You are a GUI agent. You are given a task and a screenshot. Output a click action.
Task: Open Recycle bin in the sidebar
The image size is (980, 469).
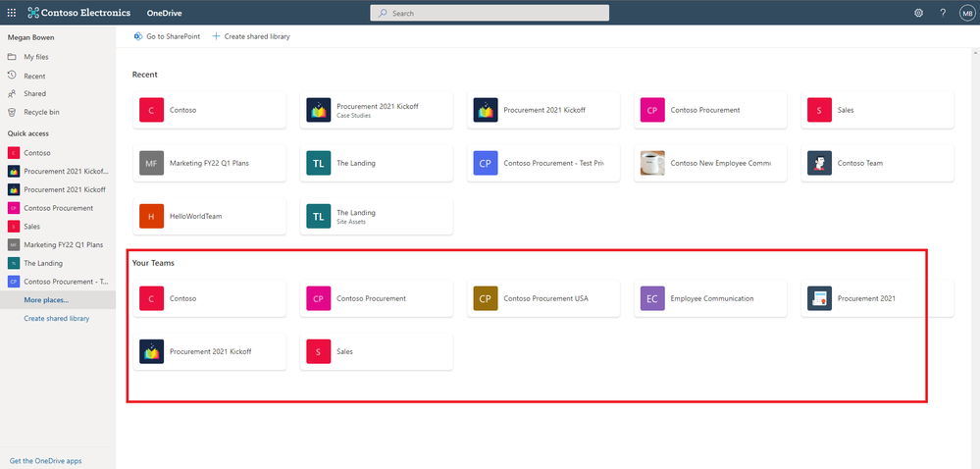click(x=58, y=112)
